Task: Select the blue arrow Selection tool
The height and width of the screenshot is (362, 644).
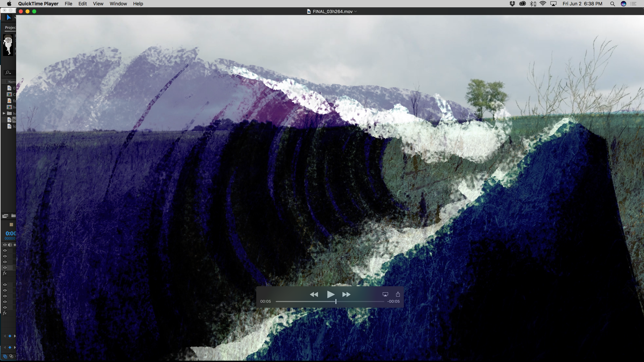Action: click(x=9, y=17)
